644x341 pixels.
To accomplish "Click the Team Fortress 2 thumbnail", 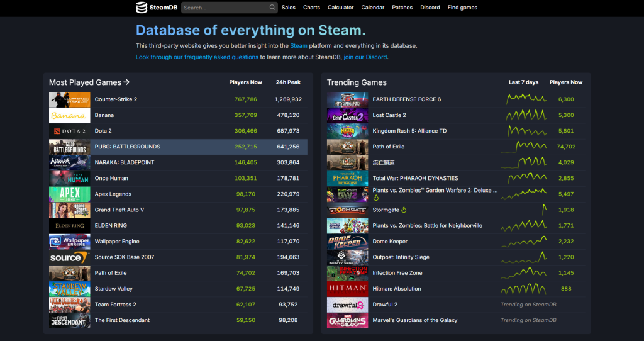I will coord(69,305).
